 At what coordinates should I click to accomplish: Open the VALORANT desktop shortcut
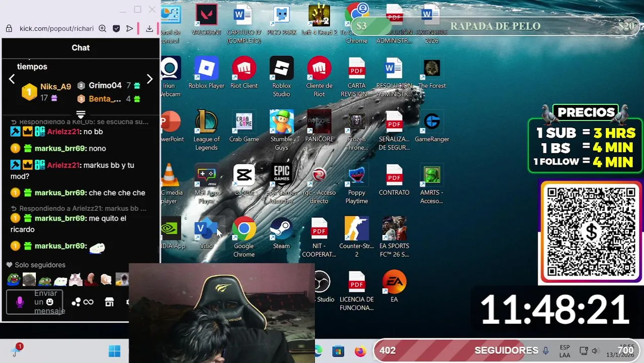pos(206,20)
